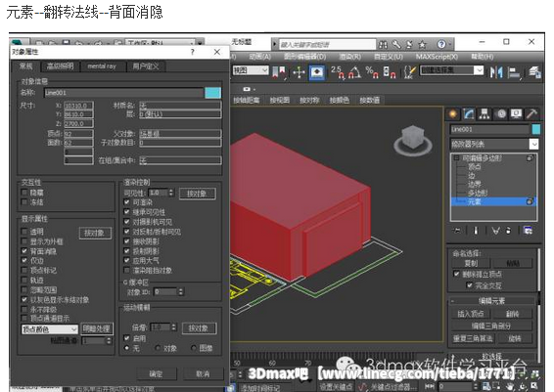554x392 pixels.
Task: Toggle the 冻结 (Freeze) checkbox
Action: click(24, 202)
